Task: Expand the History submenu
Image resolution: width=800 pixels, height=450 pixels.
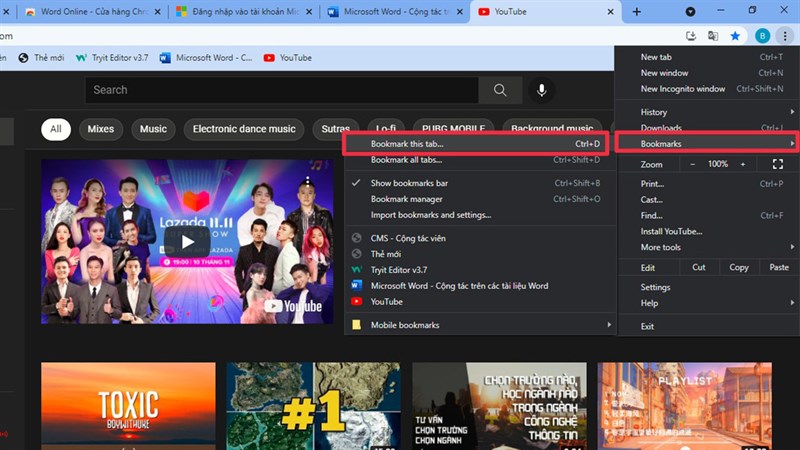Action: coord(708,112)
